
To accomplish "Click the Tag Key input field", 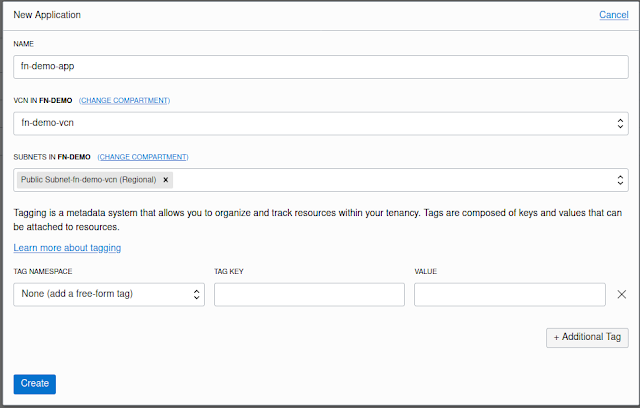I will click(309, 294).
